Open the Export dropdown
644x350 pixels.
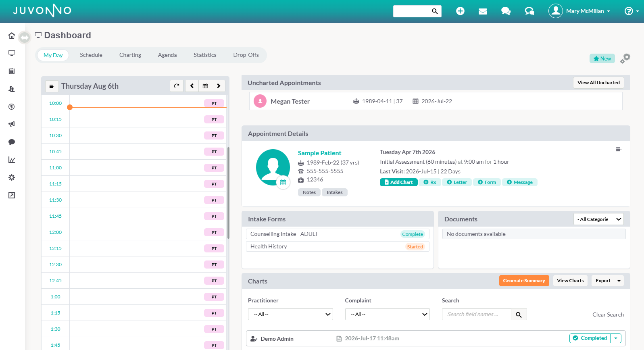607,281
